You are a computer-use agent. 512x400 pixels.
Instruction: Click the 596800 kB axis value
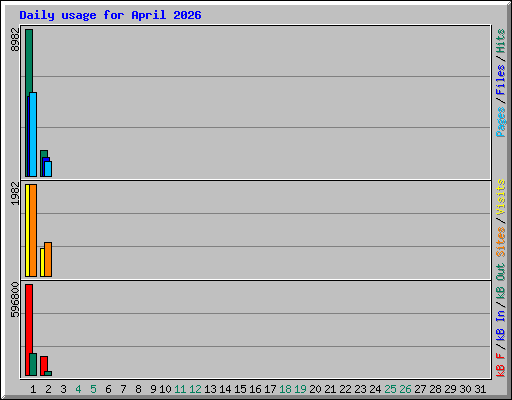point(15,300)
